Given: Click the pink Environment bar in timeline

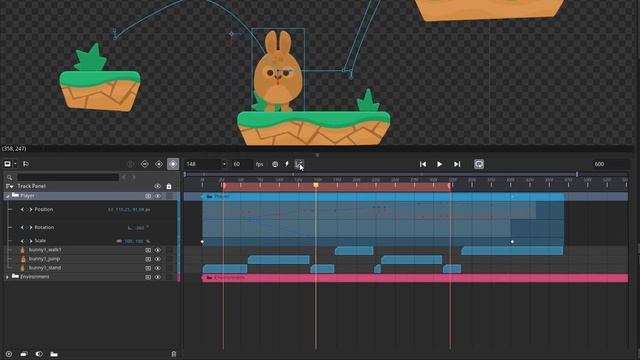Looking at the screenshot, I should [415, 278].
